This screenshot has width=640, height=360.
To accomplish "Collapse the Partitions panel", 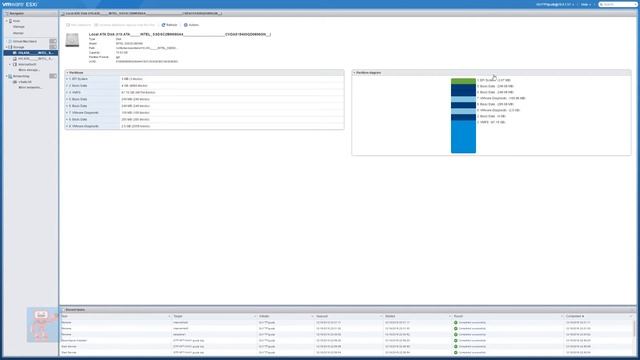I will point(67,73).
